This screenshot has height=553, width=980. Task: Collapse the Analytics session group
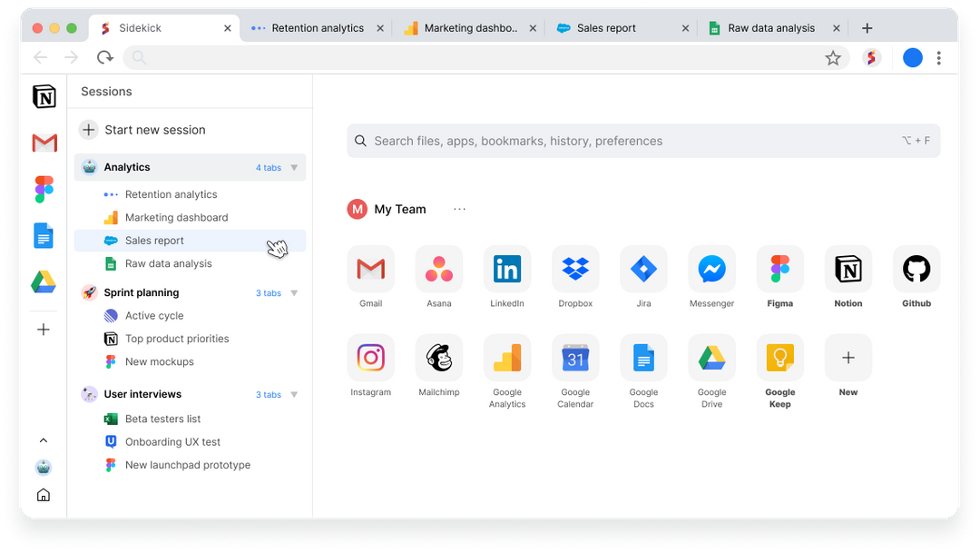pos(295,167)
